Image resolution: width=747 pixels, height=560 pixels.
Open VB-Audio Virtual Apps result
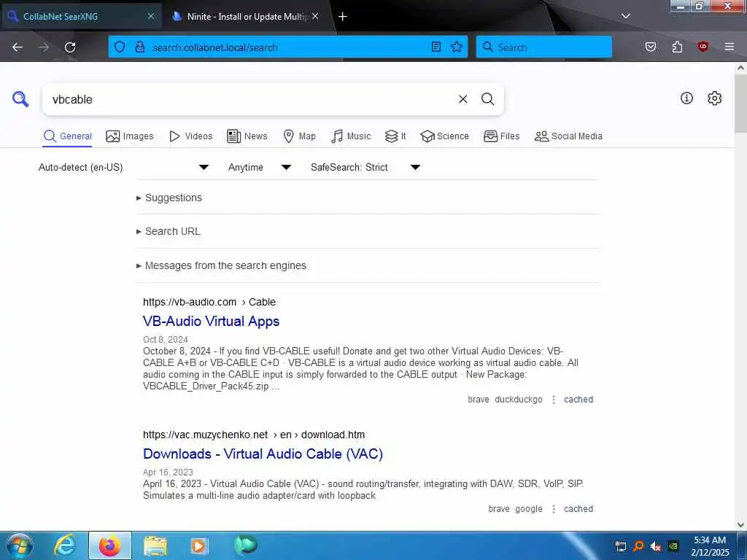coord(211,321)
